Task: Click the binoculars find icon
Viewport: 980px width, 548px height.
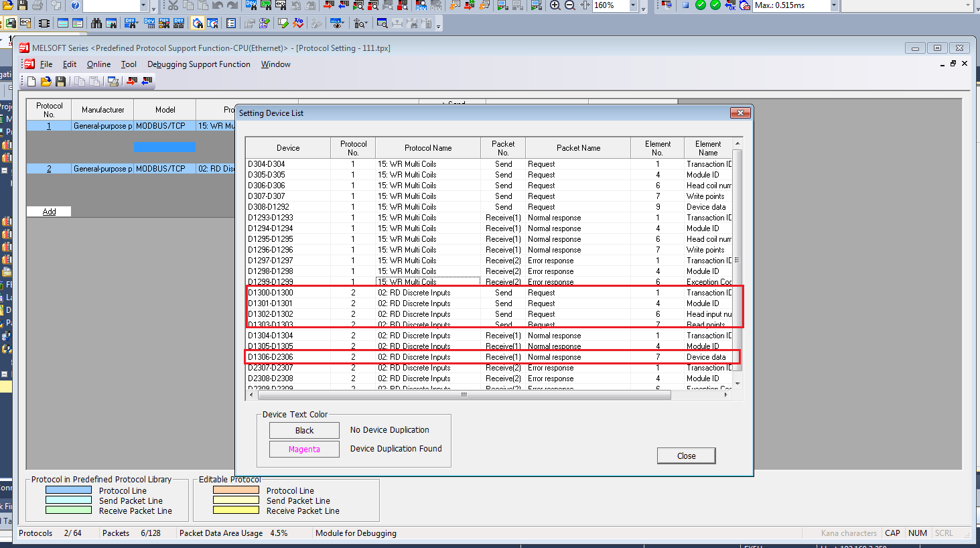Action: coord(96,23)
